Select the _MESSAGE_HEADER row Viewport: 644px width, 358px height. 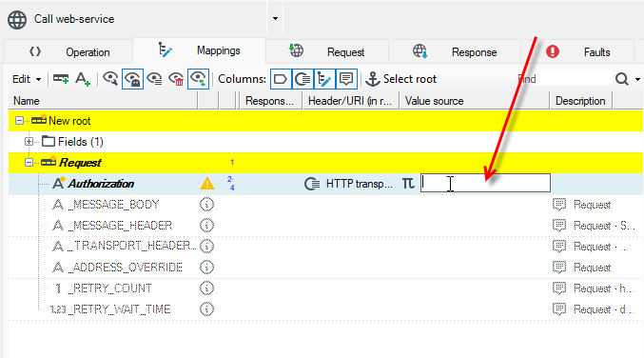pos(325,226)
